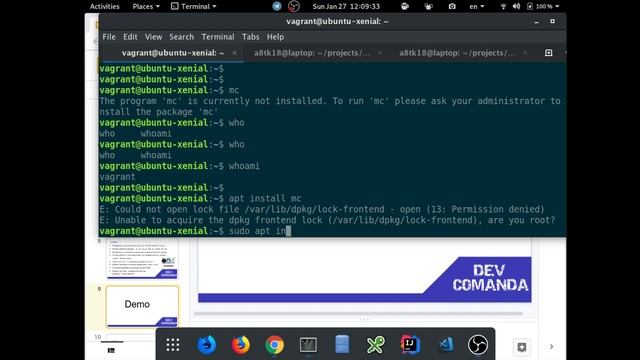This screenshot has height=360, width=640.
Task: Click the horizontal scrollbar under the slide
Action: tap(358, 313)
